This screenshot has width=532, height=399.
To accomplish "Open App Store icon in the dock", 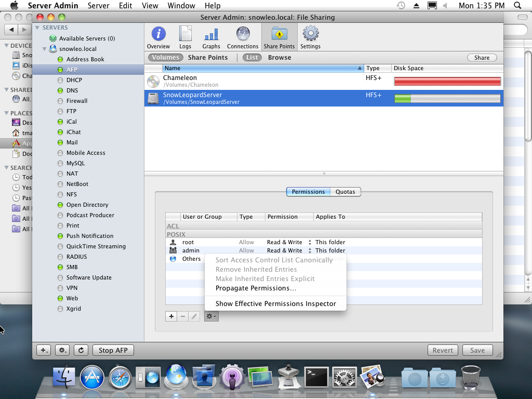I will click(92, 377).
